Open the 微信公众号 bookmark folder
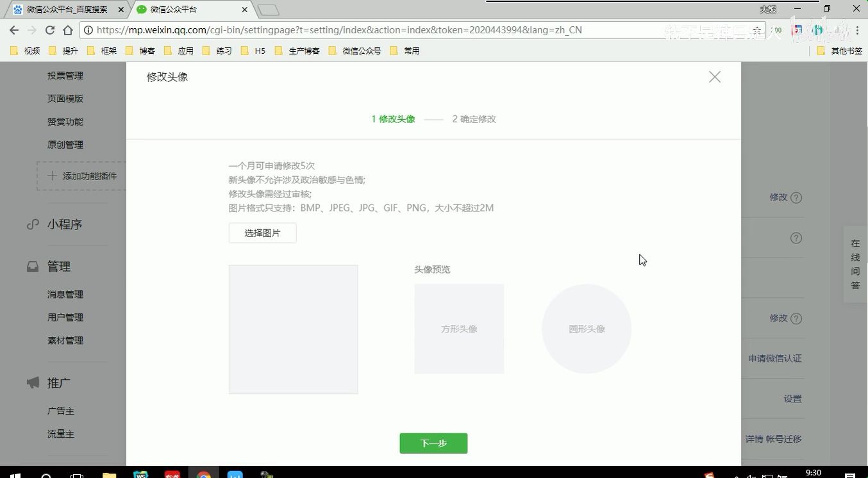This screenshot has width=868, height=478. coord(355,51)
